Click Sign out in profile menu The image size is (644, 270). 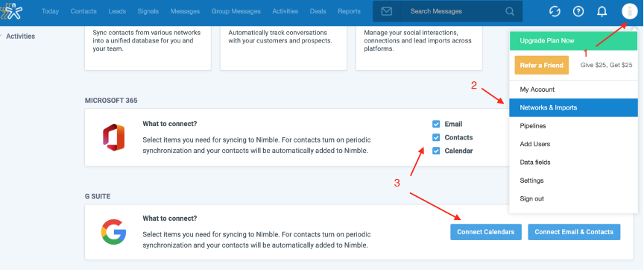573,198
